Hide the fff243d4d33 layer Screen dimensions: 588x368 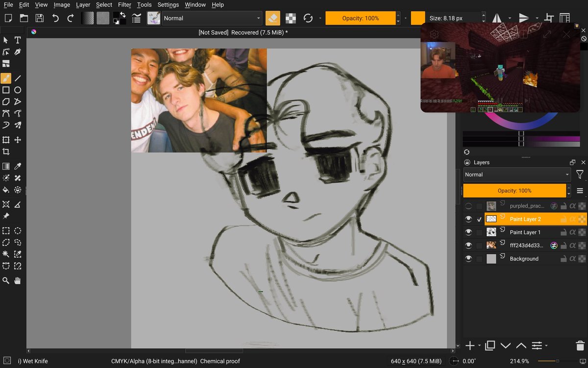tap(468, 245)
